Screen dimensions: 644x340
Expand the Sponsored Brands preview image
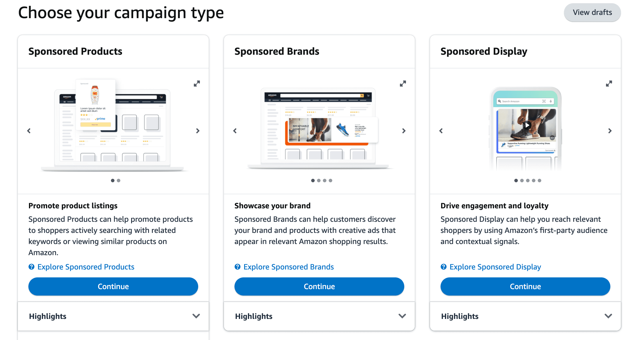(403, 84)
